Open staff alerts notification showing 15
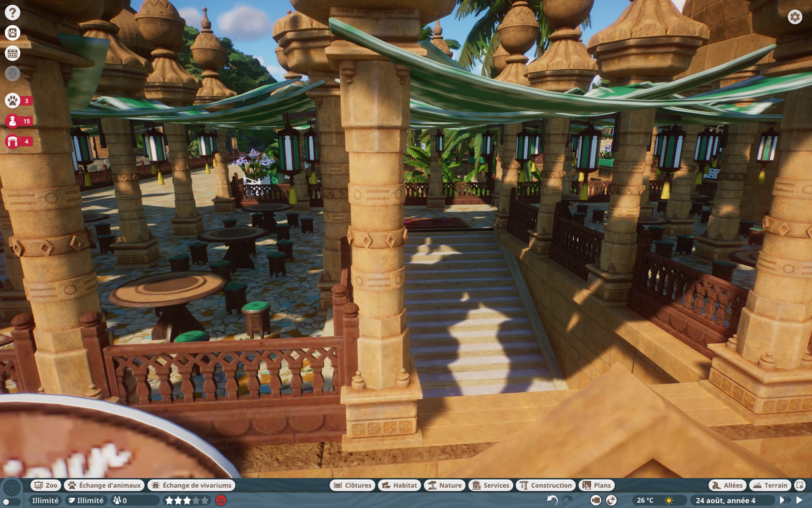The height and width of the screenshot is (508, 812). click(19, 121)
